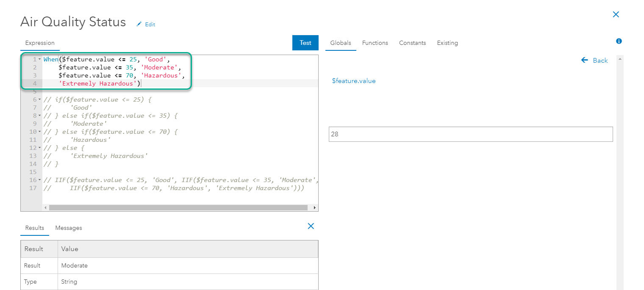Click line number 5 in the gutter
644x290 pixels.
click(35, 91)
